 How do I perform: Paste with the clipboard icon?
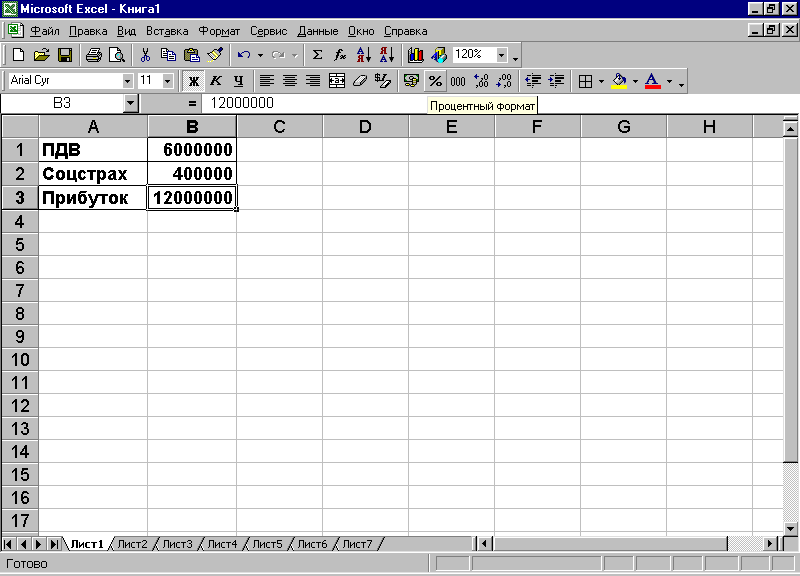pos(191,55)
